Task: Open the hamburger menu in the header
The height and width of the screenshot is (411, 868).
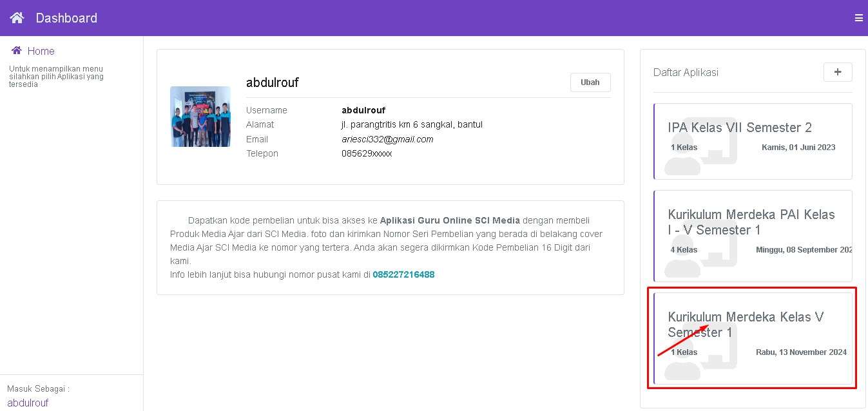Action: pos(858,18)
